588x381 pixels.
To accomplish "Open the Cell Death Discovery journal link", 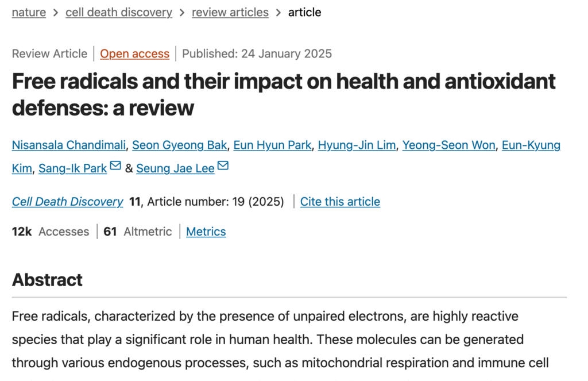I will pyautogui.click(x=67, y=202).
